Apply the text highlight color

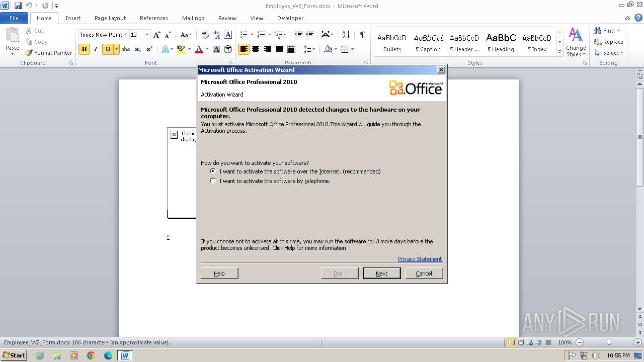(181, 49)
